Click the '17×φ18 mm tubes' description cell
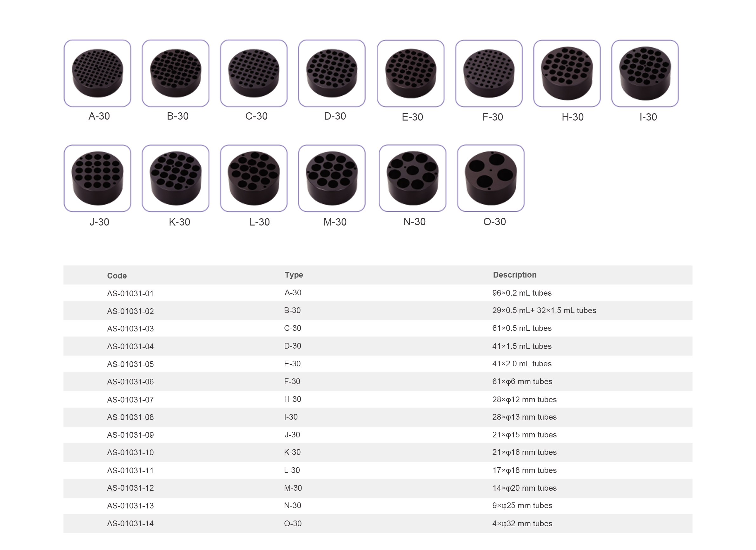Image resolution: width=756 pixels, height=550 pixels. 525,470
